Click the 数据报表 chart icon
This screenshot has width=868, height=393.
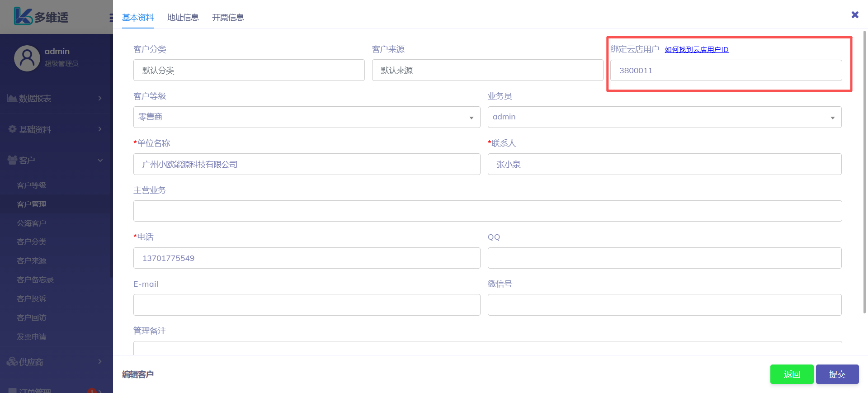pos(12,98)
